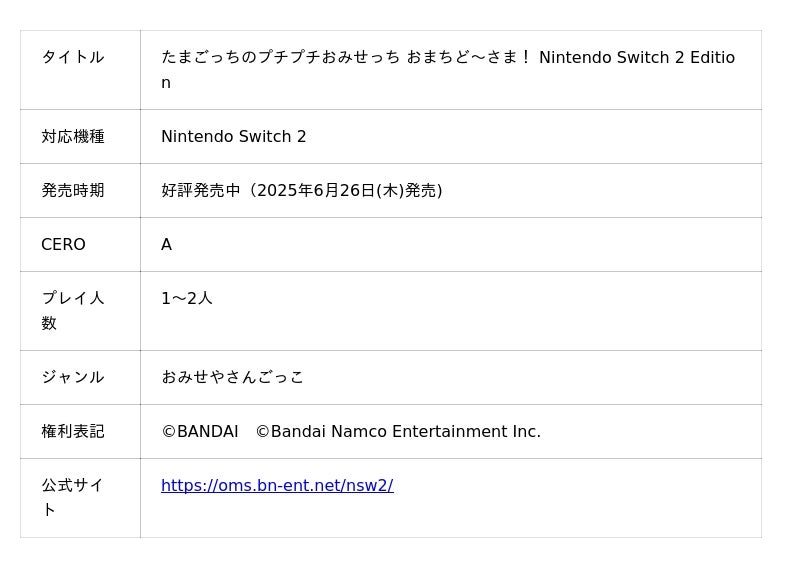Click the CERO rating value A
The height and width of the screenshot is (568, 800).
coord(167,245)
